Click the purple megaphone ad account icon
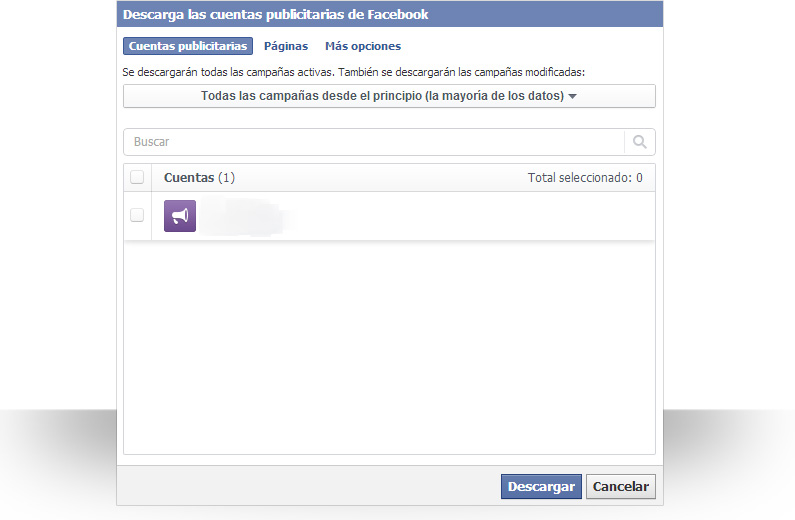 click(x=179, y=216)
